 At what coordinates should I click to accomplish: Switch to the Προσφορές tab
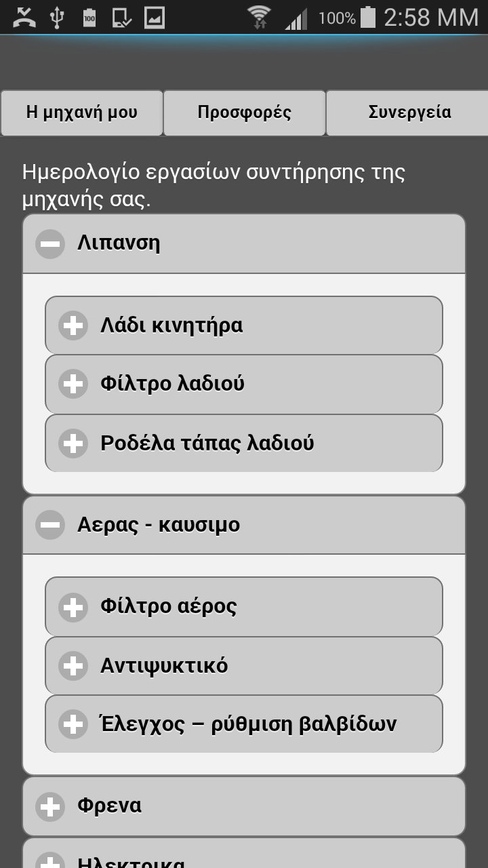pyautogui.click(x=245, y=113)
